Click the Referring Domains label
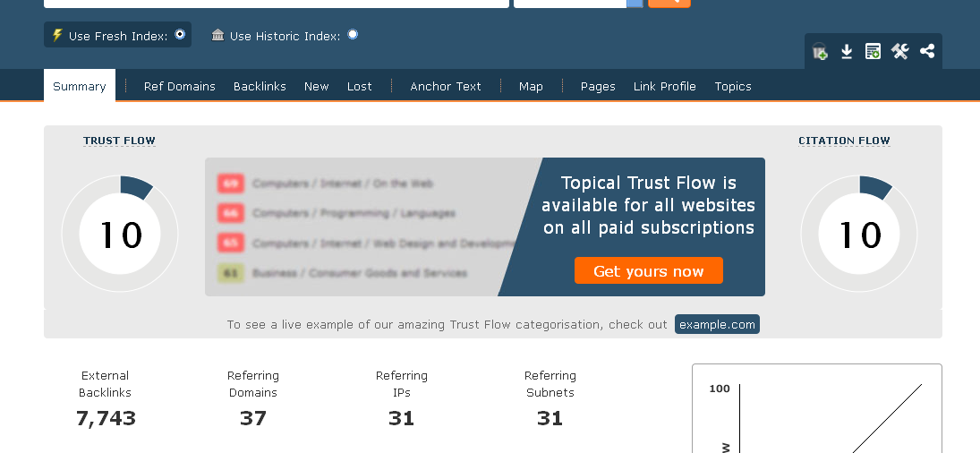Screen dimensions: 980x453 pos(253,384)
